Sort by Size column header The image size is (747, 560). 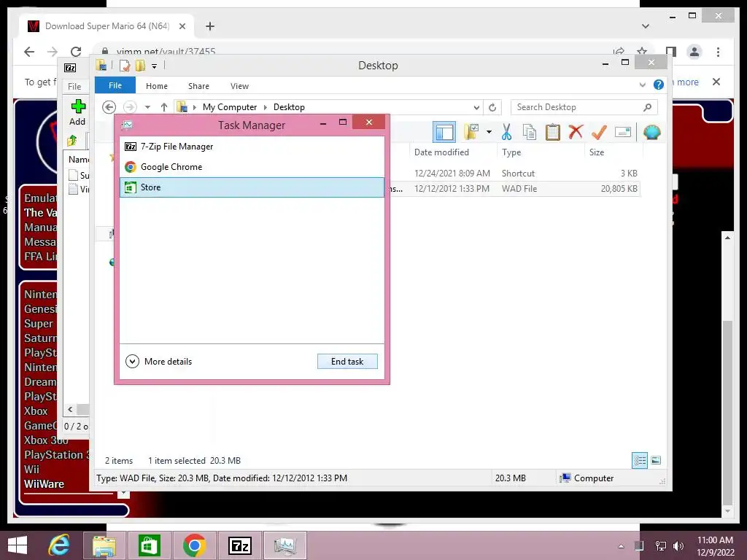[597, 152]
